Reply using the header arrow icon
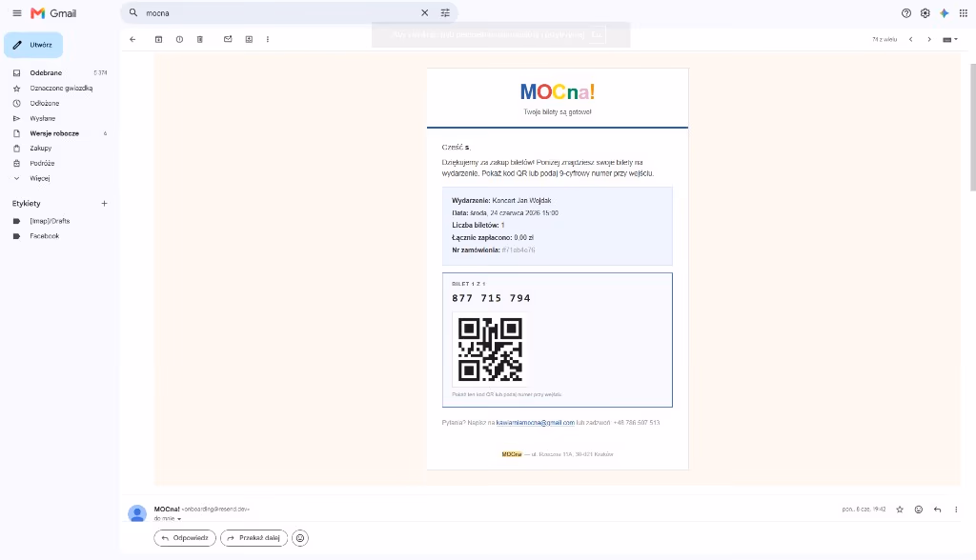The width and height of the screenshot is (976, 560). point(938,510)
